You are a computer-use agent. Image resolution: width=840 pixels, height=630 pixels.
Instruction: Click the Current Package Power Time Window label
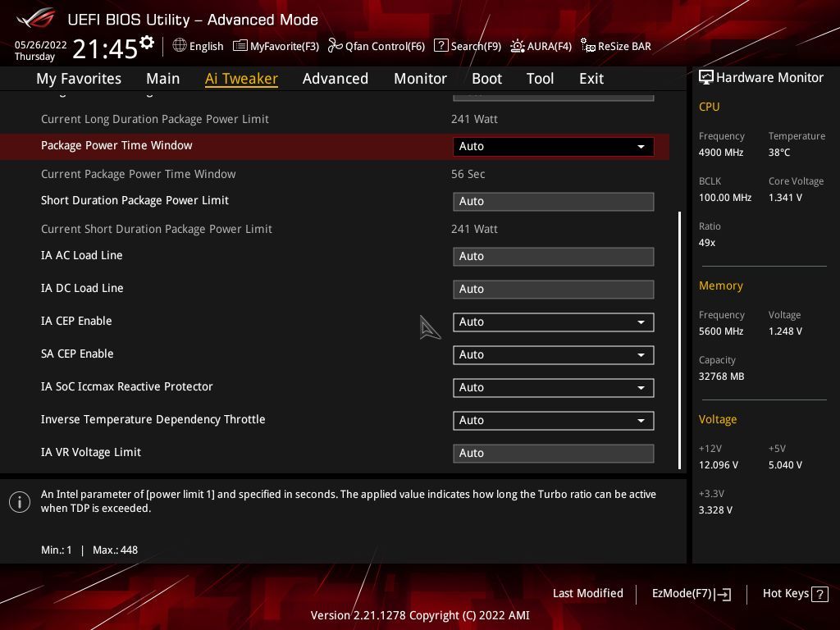[x=138, y=174]
